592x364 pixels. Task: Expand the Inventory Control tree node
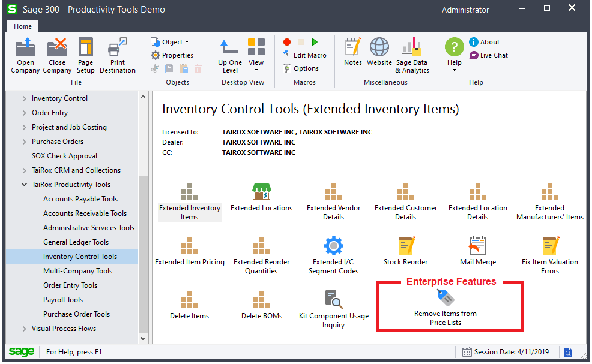coord(25,98)
